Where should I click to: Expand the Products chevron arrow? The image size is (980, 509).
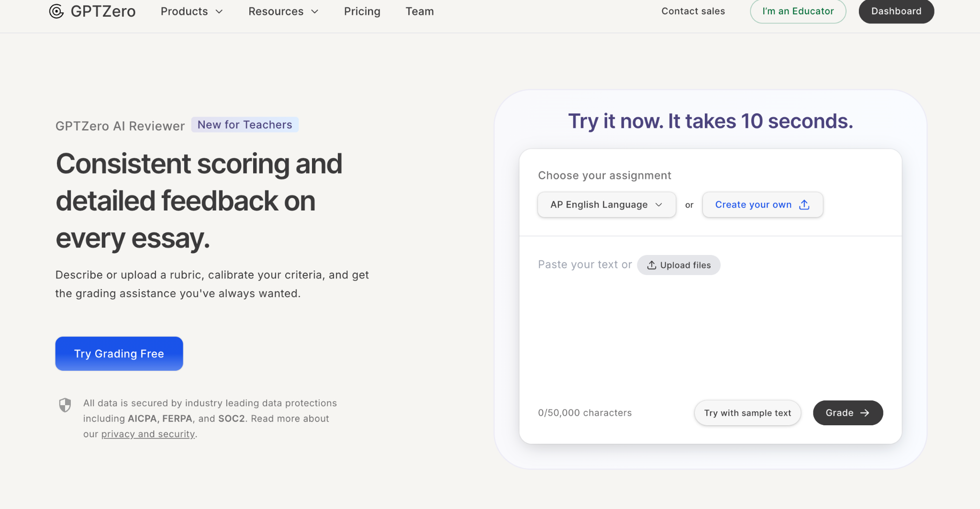219,12
